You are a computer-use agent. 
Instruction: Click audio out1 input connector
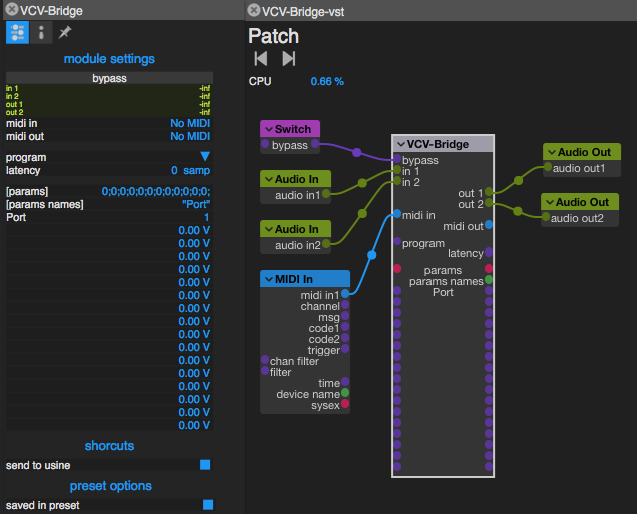[548, 167]
